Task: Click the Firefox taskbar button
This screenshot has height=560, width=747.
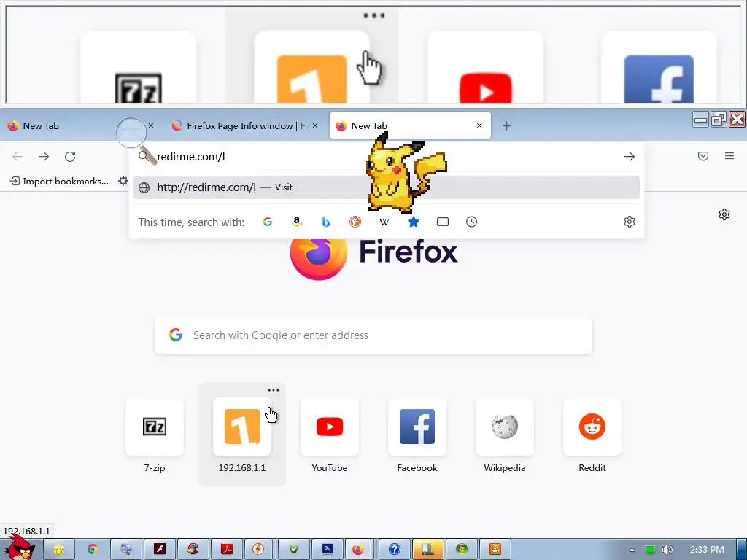Action: click(x=357, y=549)
